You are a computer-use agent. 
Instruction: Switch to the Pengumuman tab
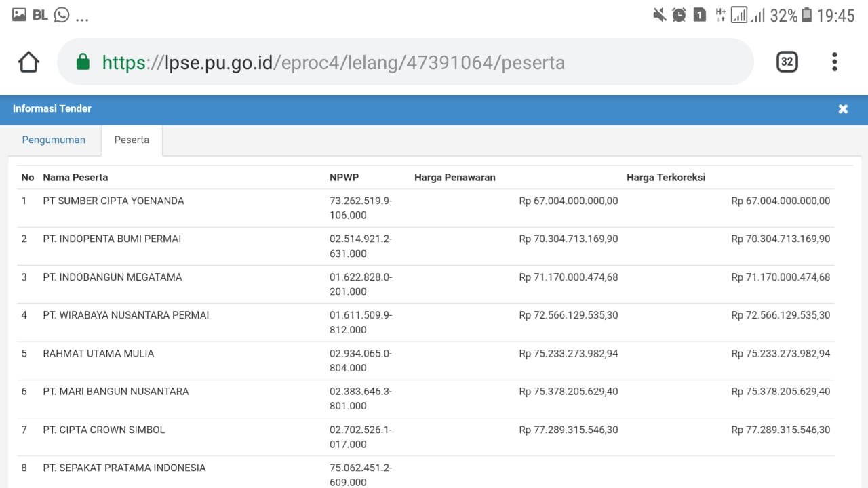[54, 140]
